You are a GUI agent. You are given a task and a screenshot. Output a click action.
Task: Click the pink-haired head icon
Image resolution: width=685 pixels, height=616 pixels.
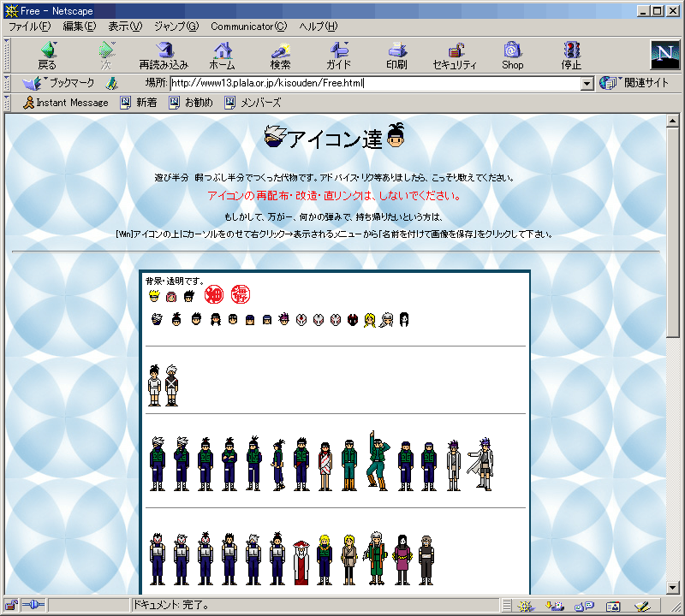(171, 296)
